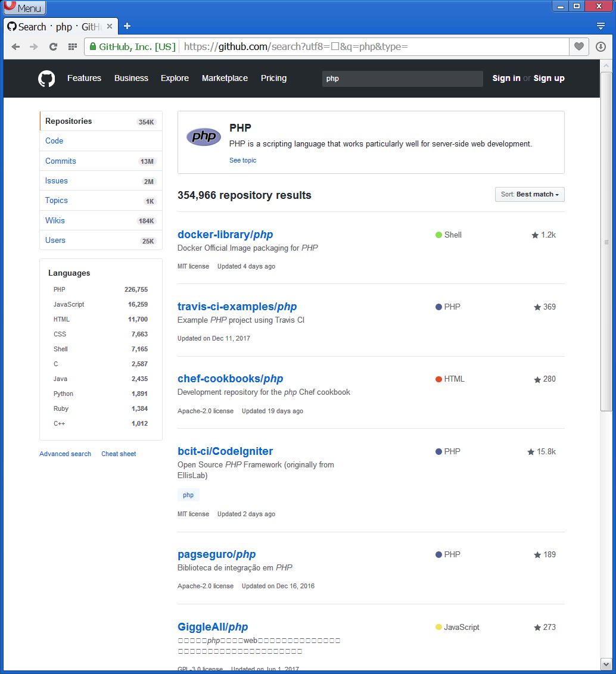Filter by HTML language 11,700
This screenshot has height=674, width=616.
click(x=101, y=319)
